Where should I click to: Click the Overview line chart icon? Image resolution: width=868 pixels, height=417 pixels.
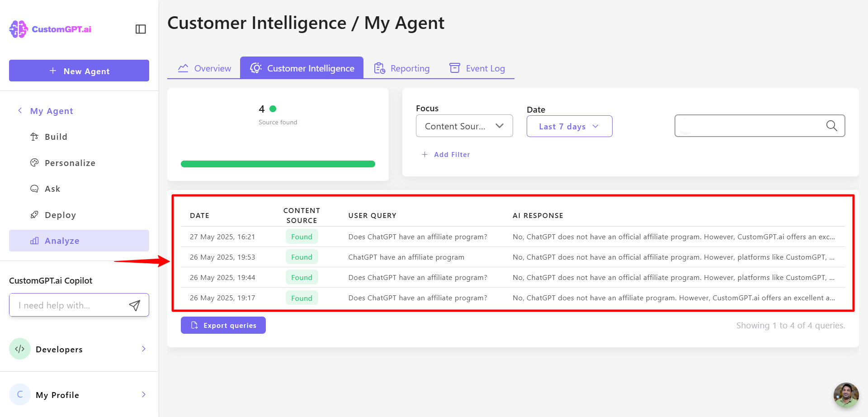pyautogui.click(x=183, y=68)
